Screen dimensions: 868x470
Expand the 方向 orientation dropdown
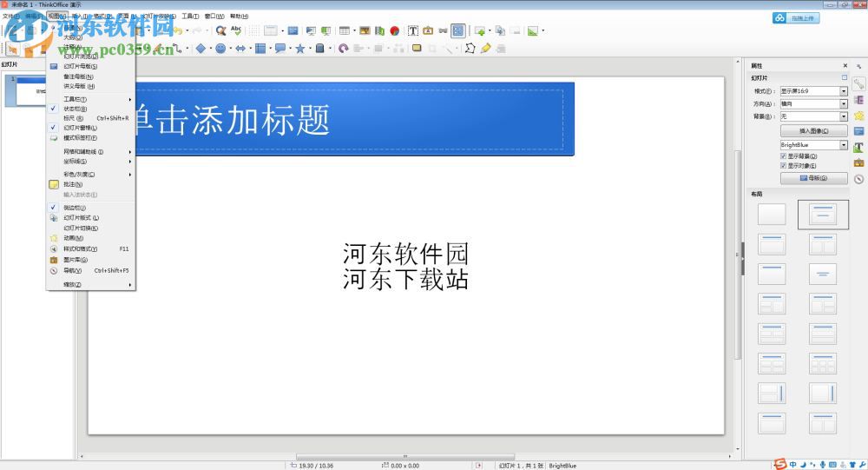(x=844, y=103)
